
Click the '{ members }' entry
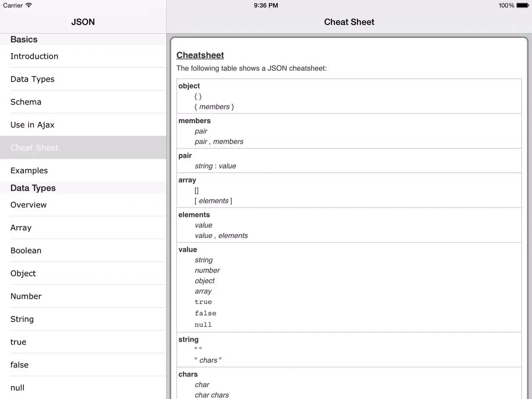pyautogui.click(x=214, y=106)
